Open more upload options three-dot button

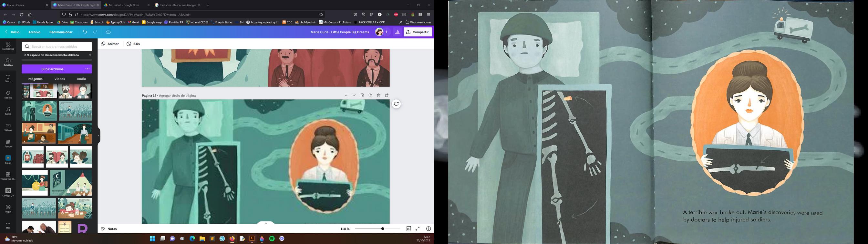click(87, 69)
